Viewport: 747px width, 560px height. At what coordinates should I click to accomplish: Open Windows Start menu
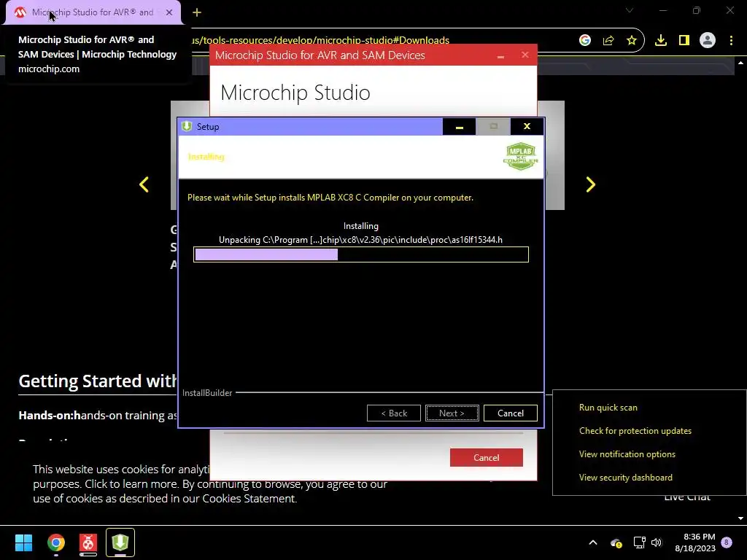coord(23,542)
